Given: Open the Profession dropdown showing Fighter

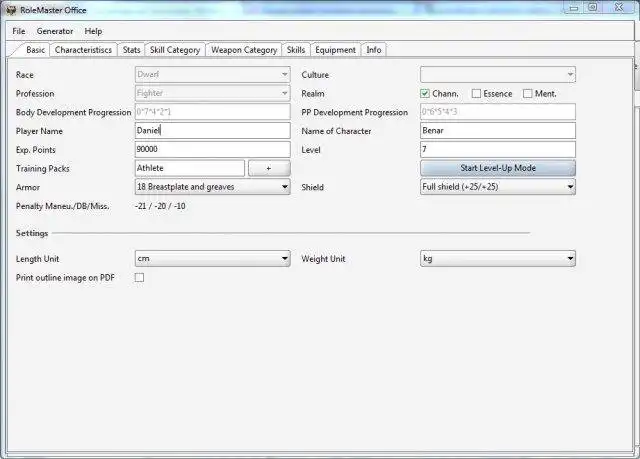Looking at the screenshot, I should (213, 93).
